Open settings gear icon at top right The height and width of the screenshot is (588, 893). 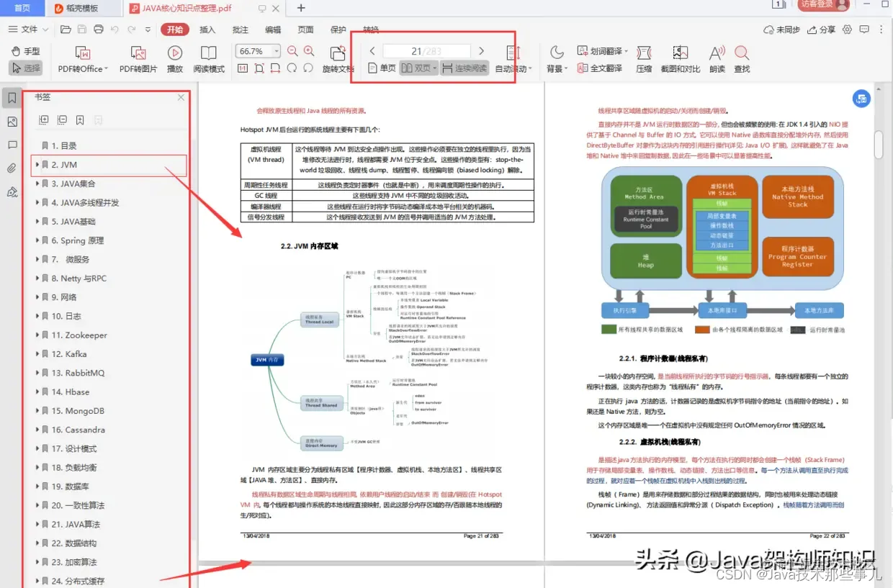coord(847,30)
